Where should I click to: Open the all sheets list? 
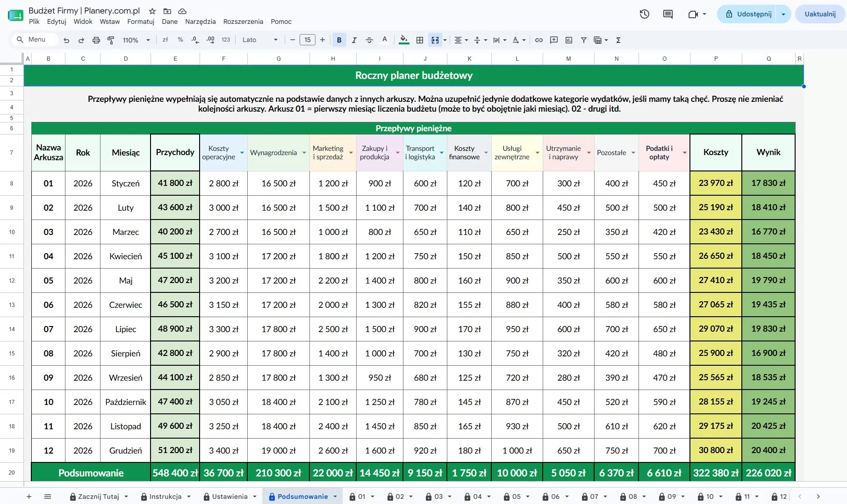click(48, 497)
